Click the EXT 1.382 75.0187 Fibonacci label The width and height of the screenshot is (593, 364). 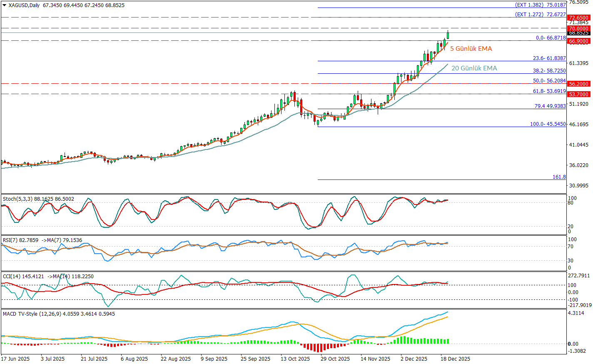coord(540,5)
